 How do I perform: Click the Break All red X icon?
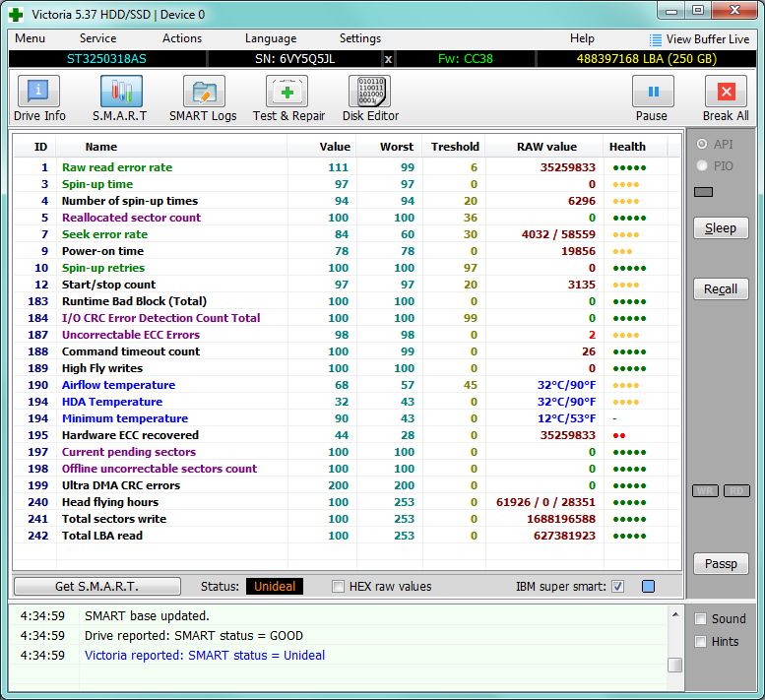[x=726, y=92]
